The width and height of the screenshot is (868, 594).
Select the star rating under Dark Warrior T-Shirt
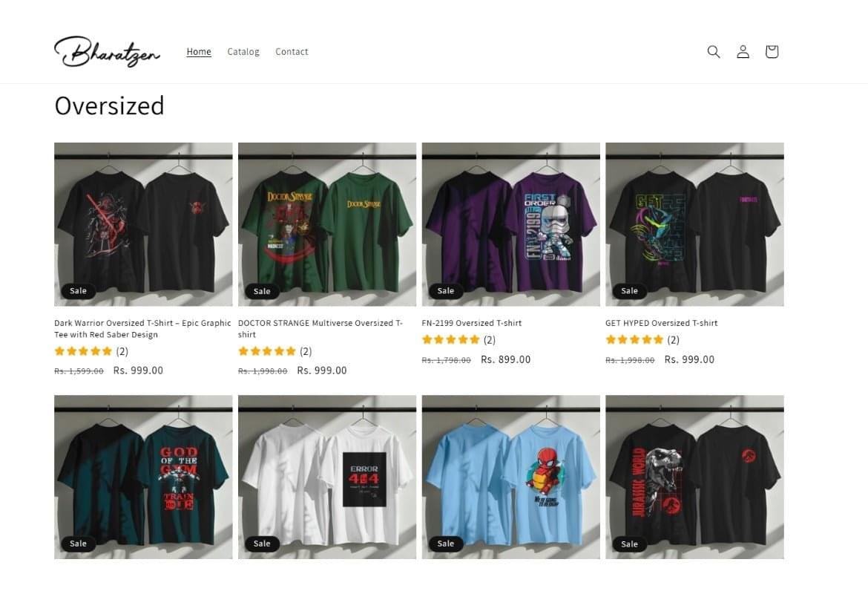[x=82, y=351]
